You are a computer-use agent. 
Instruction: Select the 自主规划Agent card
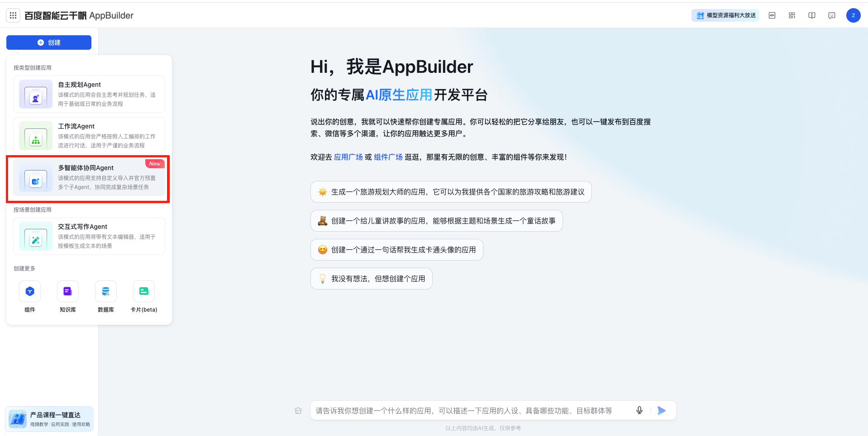[89, 94]
